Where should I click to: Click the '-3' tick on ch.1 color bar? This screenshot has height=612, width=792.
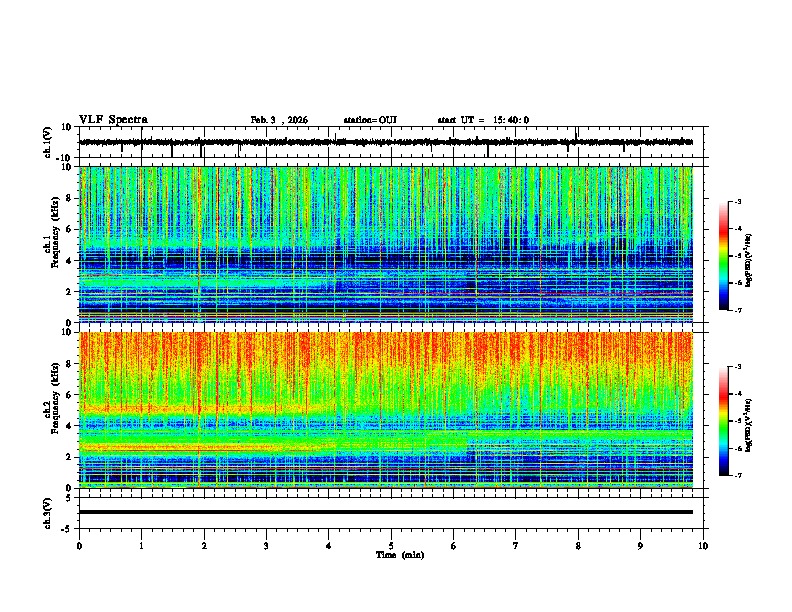737,202
